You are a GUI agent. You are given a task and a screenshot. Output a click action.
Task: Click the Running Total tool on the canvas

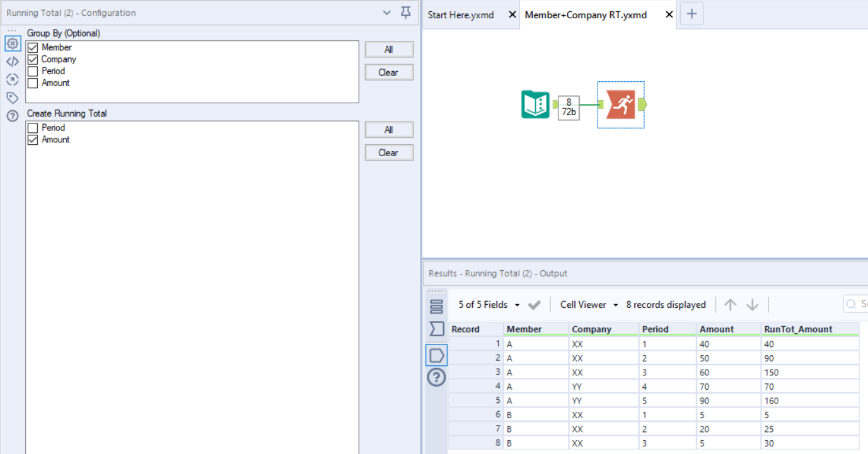621,104
